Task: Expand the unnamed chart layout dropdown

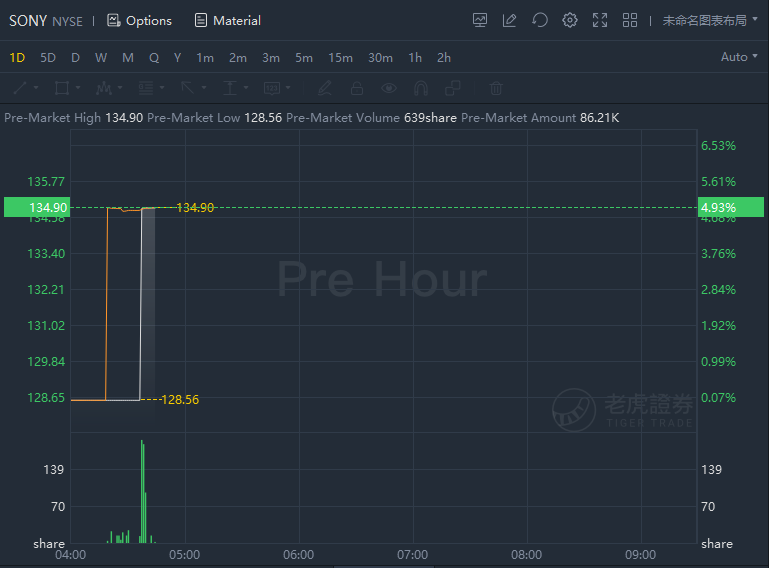Action: [x=710, y=21]
